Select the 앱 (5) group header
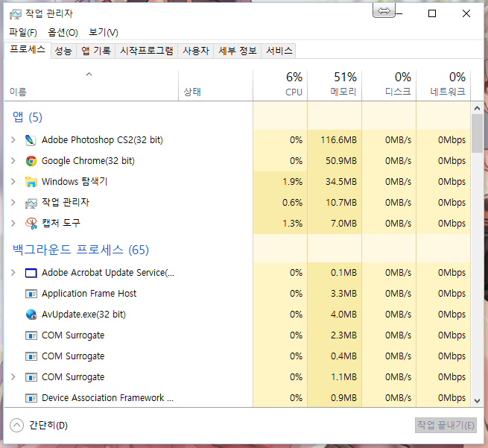488x448 pixels. pyautogui.click(x=28, y=117)
